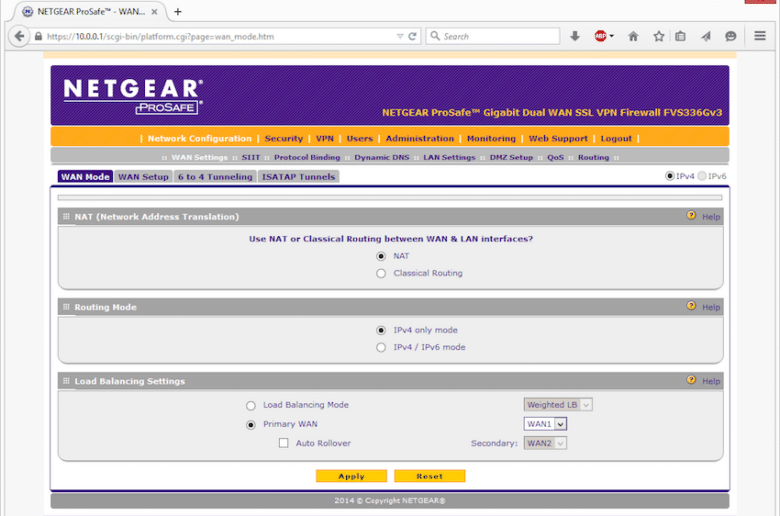Click the NETGEAR ProSafe logo

[133, 96]
